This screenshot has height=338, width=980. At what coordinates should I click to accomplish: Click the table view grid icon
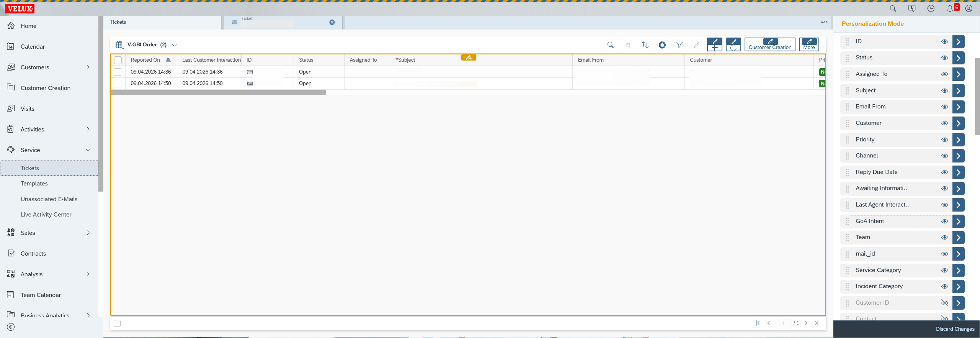tap(119, 45)
